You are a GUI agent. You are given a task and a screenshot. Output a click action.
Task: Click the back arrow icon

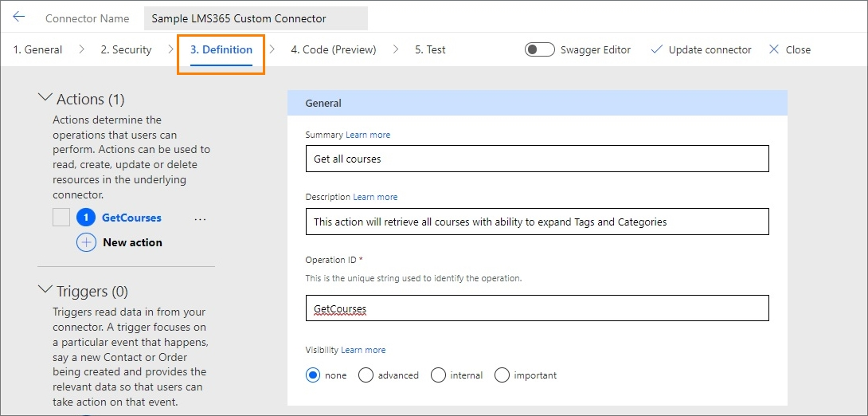(19, 18)
